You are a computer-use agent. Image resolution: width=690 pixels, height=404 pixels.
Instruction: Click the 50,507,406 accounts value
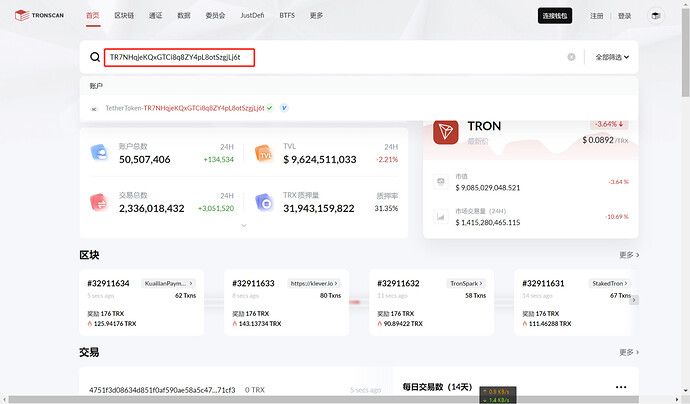144,159
